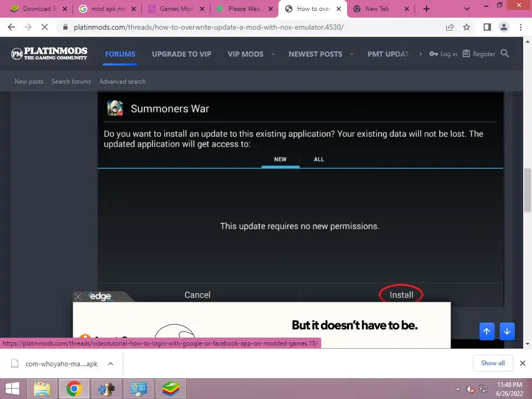
Task: Open the Windows Start menu
Action: click(x=12, y=389)
